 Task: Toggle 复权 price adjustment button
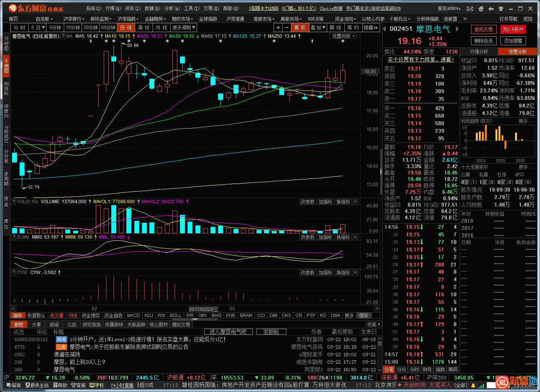(300, 28)
